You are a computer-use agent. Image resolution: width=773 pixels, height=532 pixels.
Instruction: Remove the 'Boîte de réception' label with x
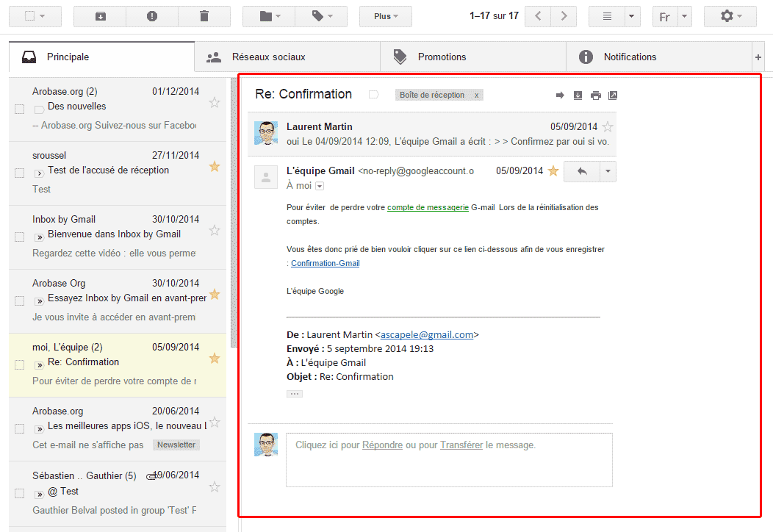click(x=477, y=96)
